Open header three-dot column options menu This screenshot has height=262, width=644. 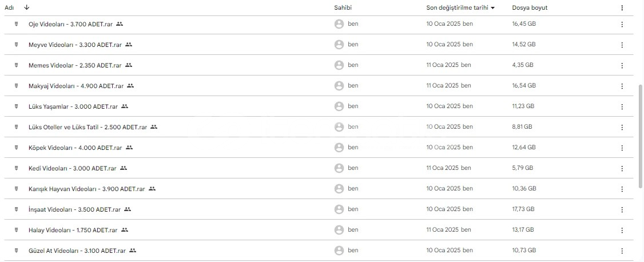tap(622, 7)
